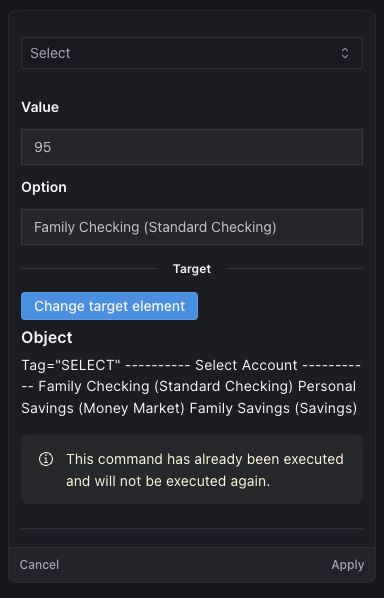This screenshot has height=598, width=384.
Task: Click the Object heading
Action: point(47,338)
